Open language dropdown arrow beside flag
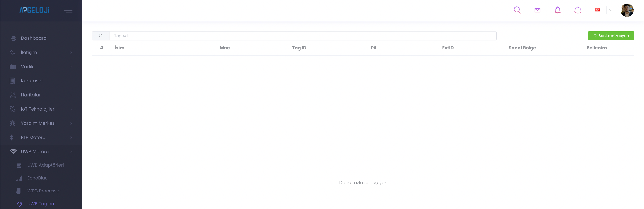This screenshot has width=644, height=209. click(611, 10)
